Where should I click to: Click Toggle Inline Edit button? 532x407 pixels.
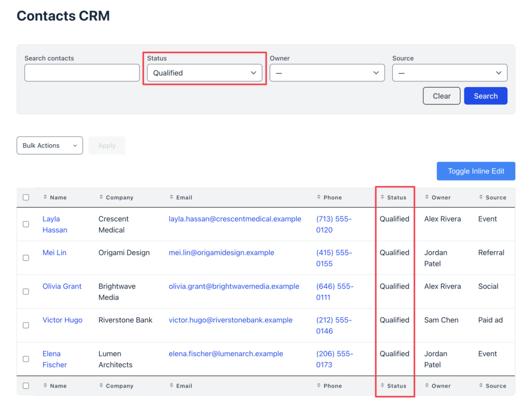click(476, 171)
